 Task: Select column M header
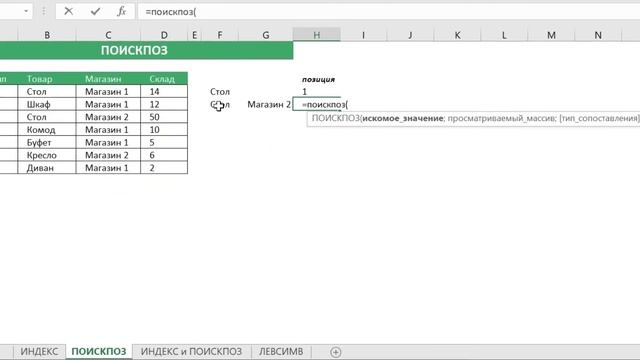[x=551, y=35]
